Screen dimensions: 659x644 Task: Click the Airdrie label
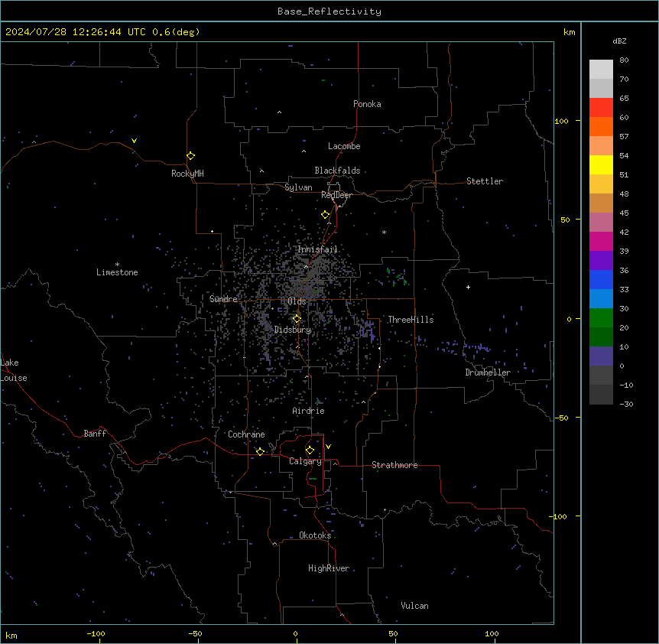pos(309,411)
